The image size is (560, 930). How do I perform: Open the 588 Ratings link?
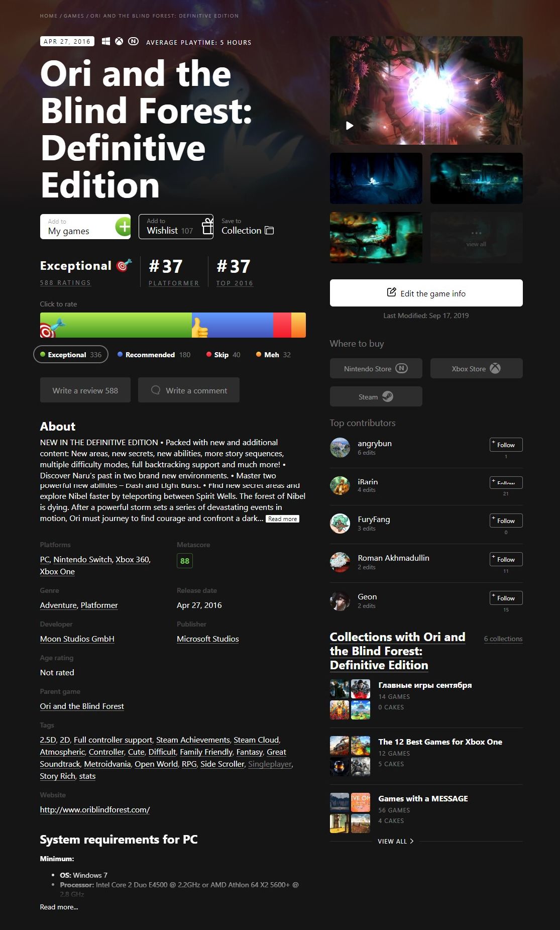coord(65,282)
